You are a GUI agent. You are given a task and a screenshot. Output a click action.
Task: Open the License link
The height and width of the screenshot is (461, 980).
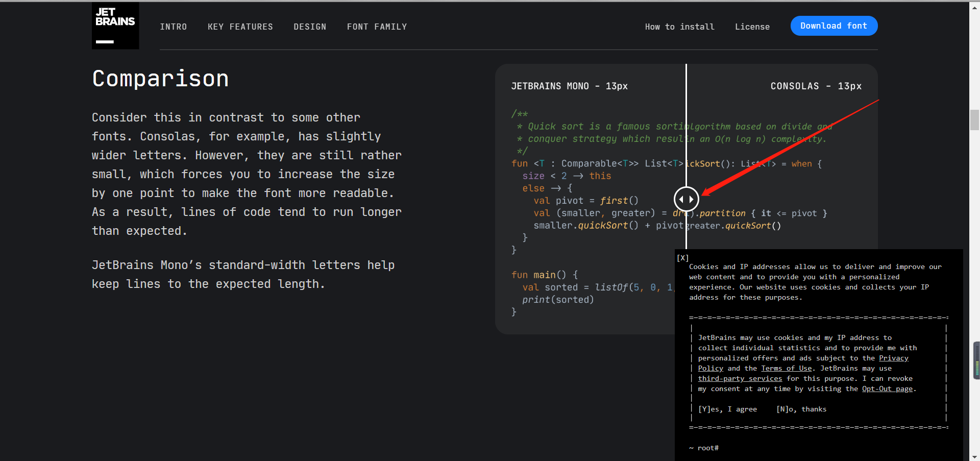(752, 27)
